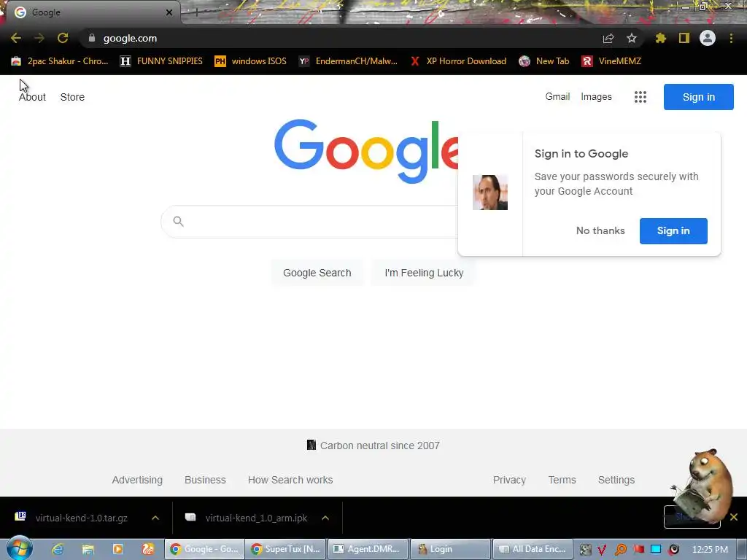Click the blue monitor tray icon
Screen dimensions: 747x560
pyautogui.click(x=656, y=550)
